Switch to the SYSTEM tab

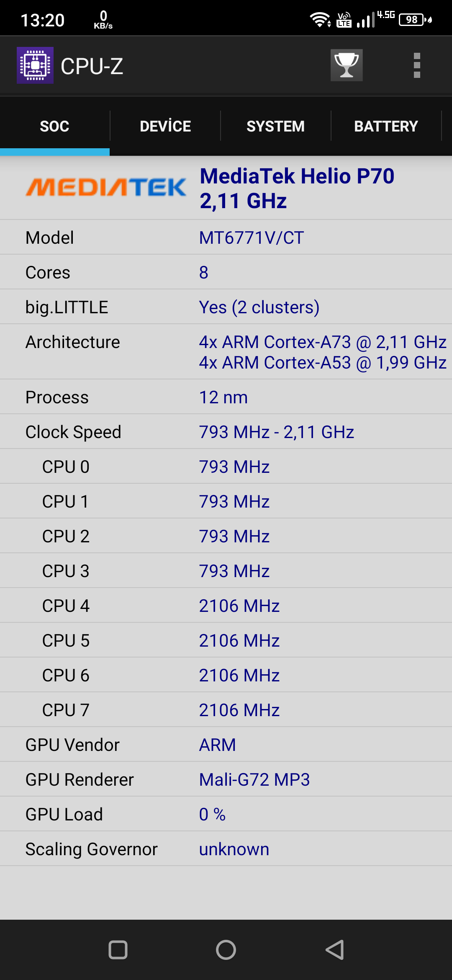tap(276, 126)
